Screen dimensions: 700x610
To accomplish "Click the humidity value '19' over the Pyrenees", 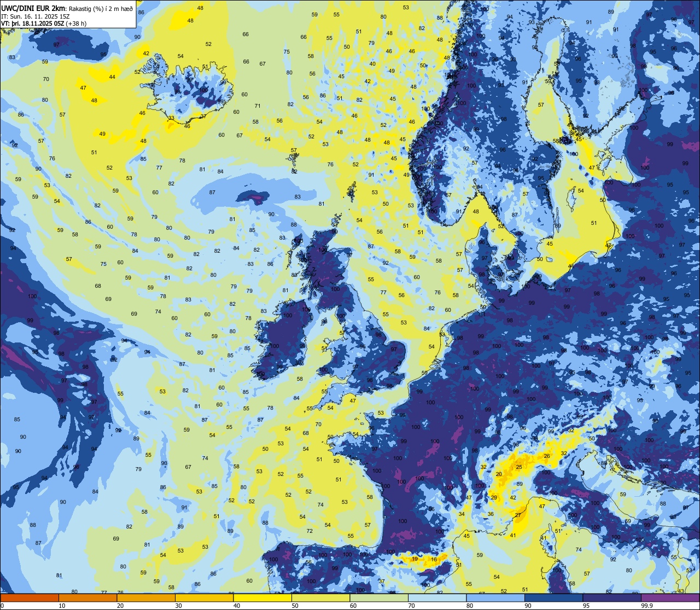I will [x=415, y=559].
